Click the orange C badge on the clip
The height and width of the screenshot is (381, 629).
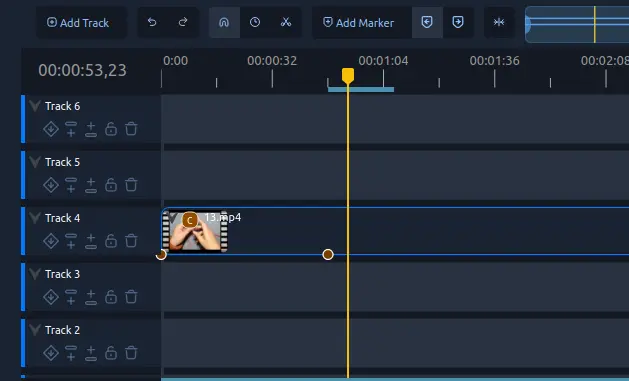190,220
